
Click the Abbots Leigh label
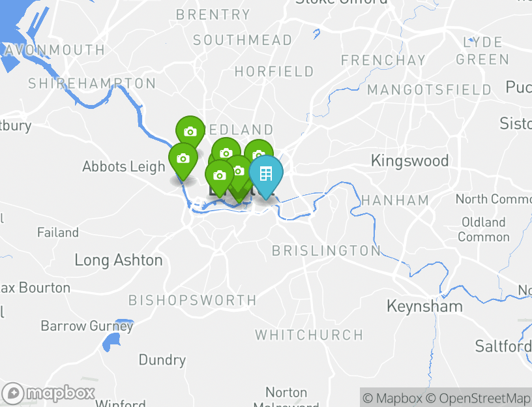click(124, 167)
